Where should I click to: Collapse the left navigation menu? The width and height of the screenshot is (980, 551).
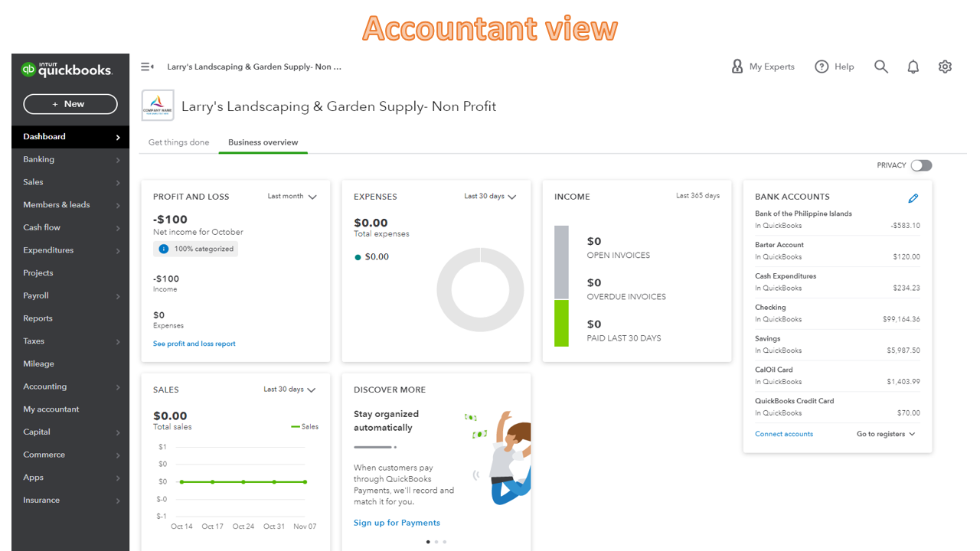pyautogui.click(x=145, y=66)
